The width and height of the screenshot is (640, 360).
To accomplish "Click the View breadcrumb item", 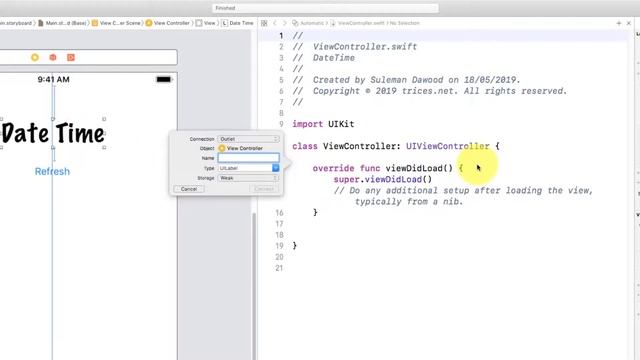I will tap(205, 23).
